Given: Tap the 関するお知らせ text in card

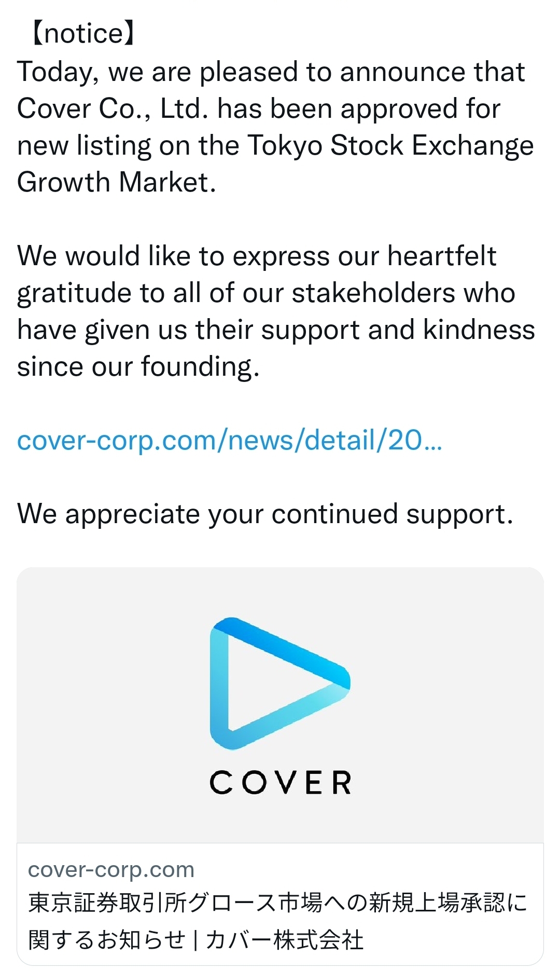Looking at the screenshot, I should point(107,940).
